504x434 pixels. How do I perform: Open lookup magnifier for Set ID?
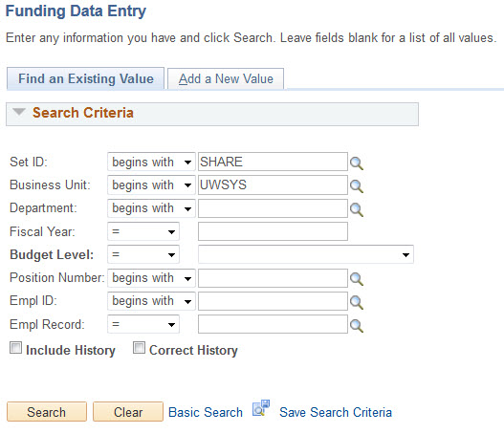[x=357, y=163]
